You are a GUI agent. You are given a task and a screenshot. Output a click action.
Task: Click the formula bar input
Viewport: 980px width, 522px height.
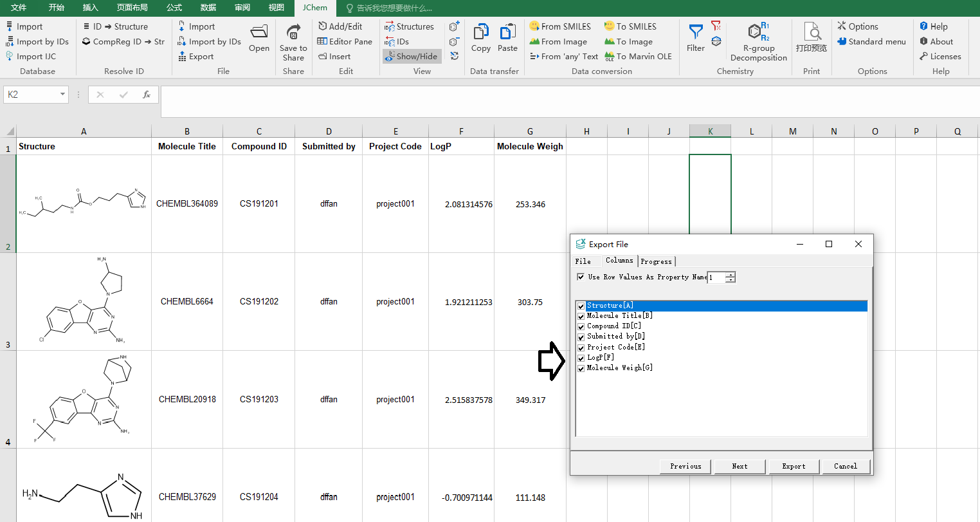click(x=570, y=102)
